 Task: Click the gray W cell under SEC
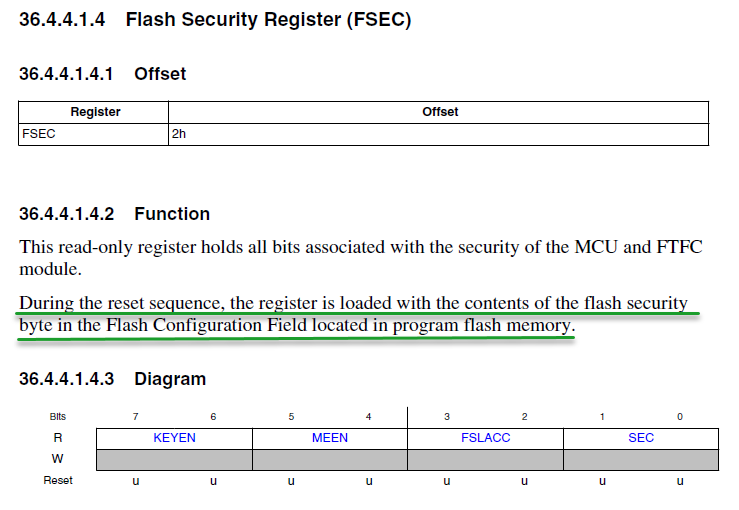tap(641, 459)
